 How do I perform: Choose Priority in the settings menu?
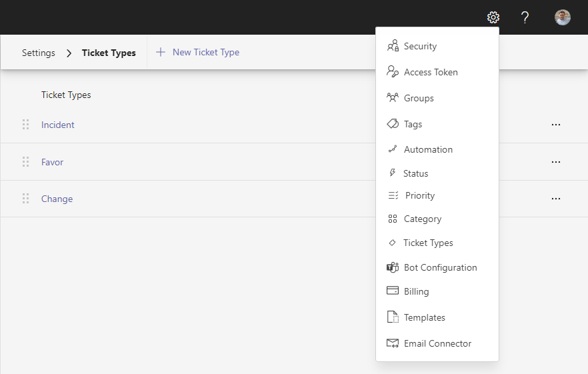(419, 195)
